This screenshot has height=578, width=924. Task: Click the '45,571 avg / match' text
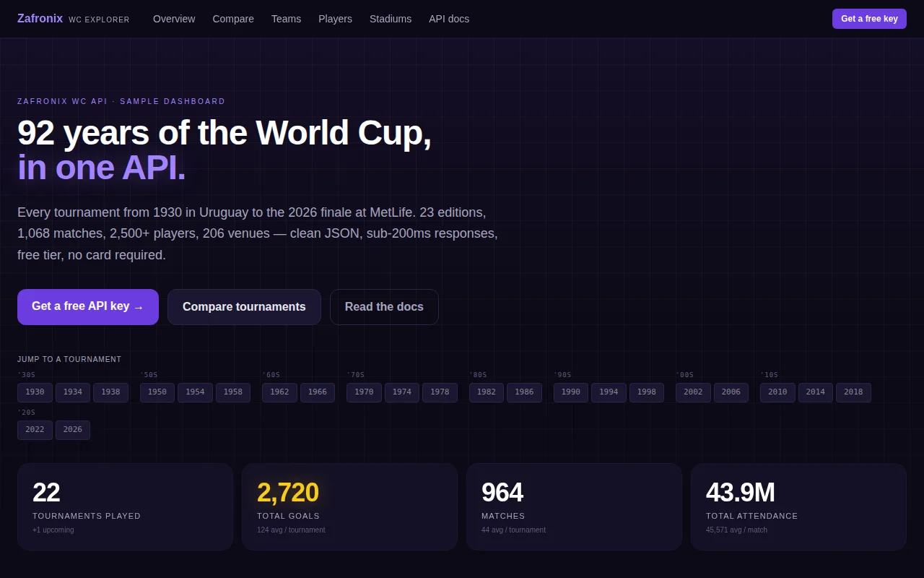[736, 530]
